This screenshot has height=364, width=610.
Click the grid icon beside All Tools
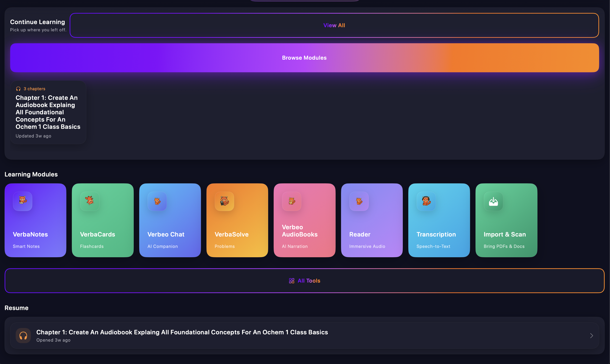[x=292, y=281]
